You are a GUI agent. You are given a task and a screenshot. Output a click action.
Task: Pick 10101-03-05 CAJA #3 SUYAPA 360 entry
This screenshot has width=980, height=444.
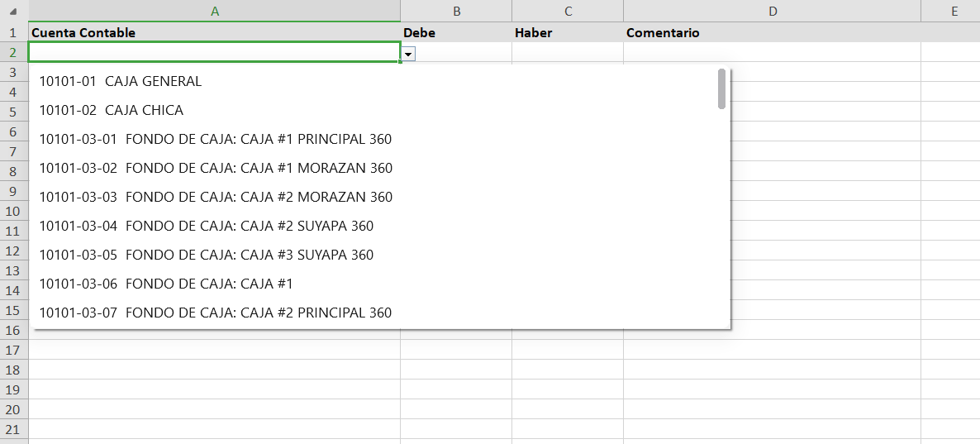[x=379, y=255]
